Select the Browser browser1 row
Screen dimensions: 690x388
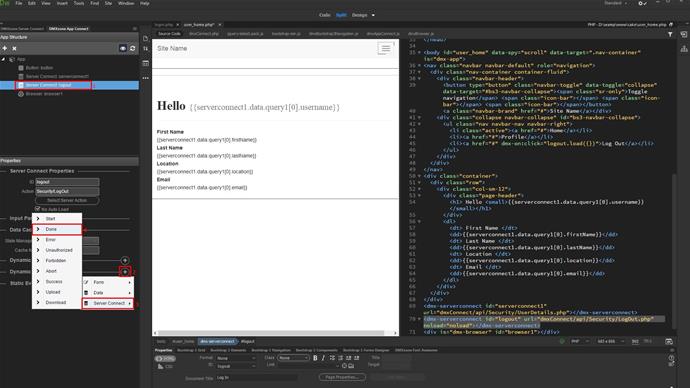[40, 94]
